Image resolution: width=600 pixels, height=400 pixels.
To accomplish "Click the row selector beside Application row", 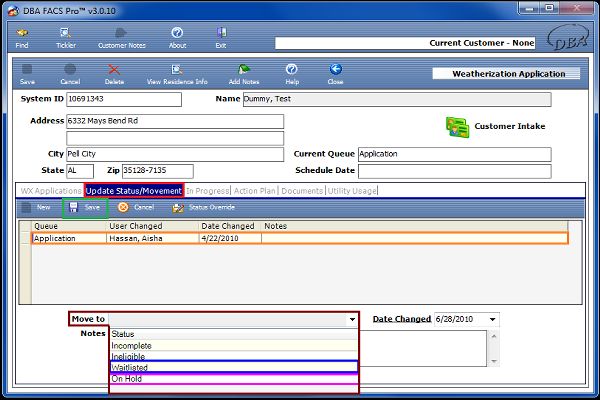I will coord(26,238).
